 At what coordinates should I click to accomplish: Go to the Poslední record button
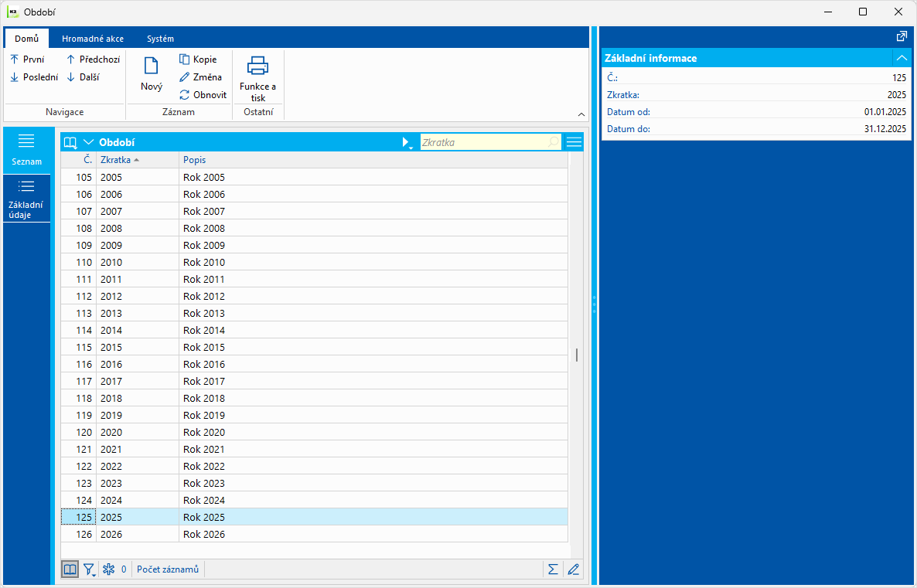34,76
